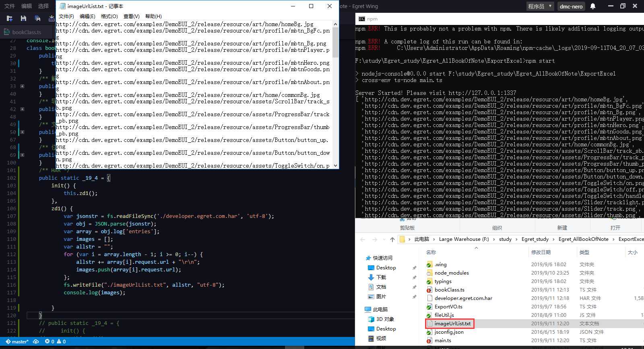
Task: Sort files by 修改日期 column header
Action: 541,253
